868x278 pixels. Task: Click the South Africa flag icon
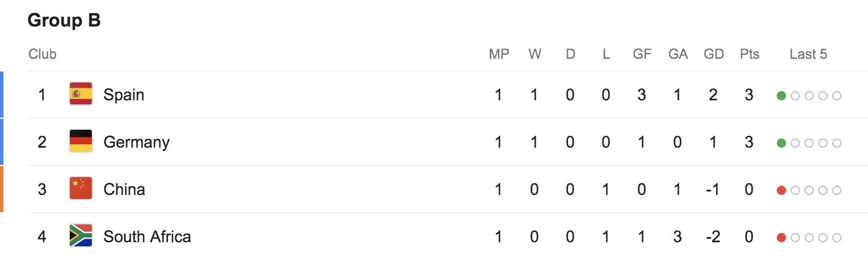pos(81,236)
